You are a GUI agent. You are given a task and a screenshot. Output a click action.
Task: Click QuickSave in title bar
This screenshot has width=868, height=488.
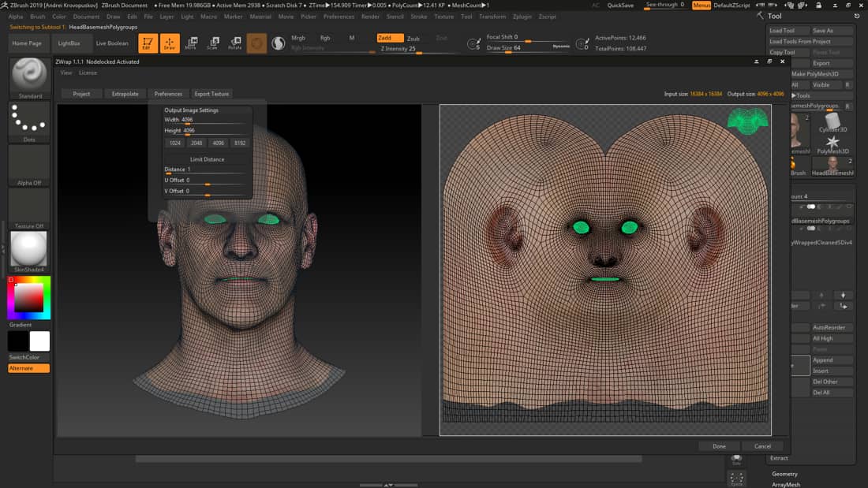click(x=620, y=5)
